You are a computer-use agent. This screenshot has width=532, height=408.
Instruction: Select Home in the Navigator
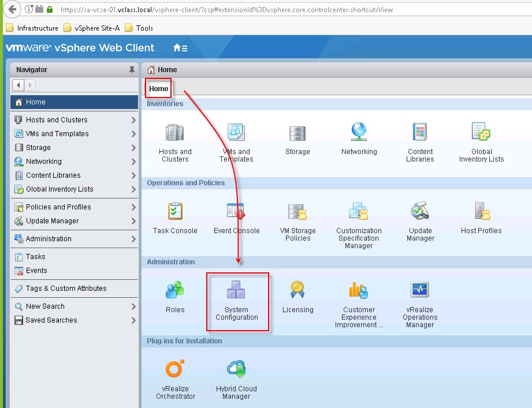75,102
